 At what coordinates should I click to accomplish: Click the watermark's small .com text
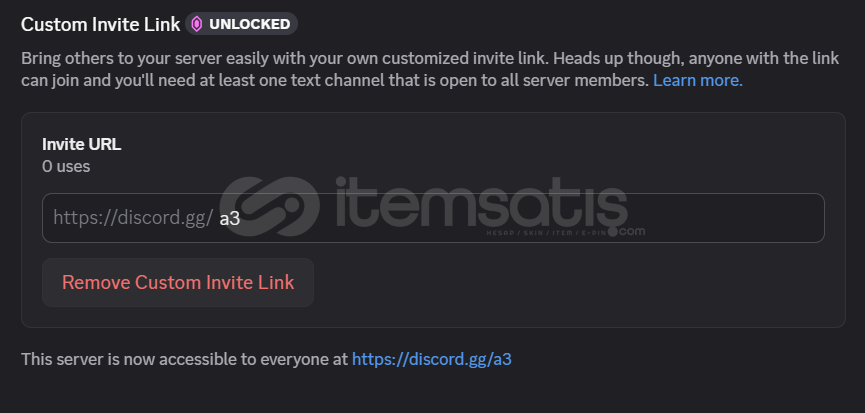click(x=632, y=231)
